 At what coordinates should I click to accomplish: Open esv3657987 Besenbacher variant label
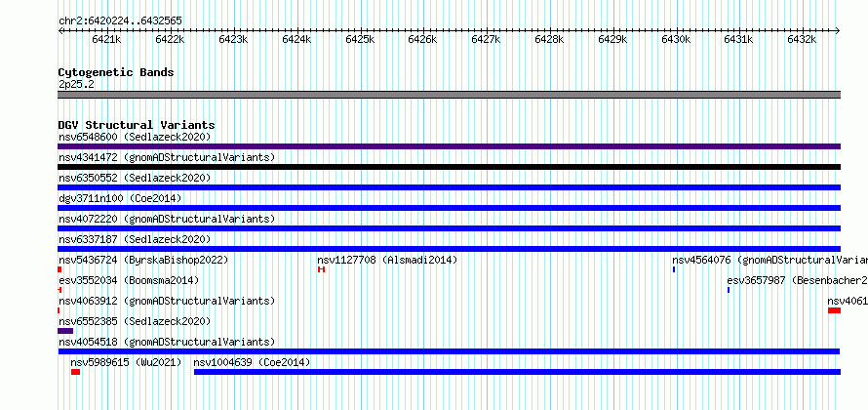pos(797,280)
